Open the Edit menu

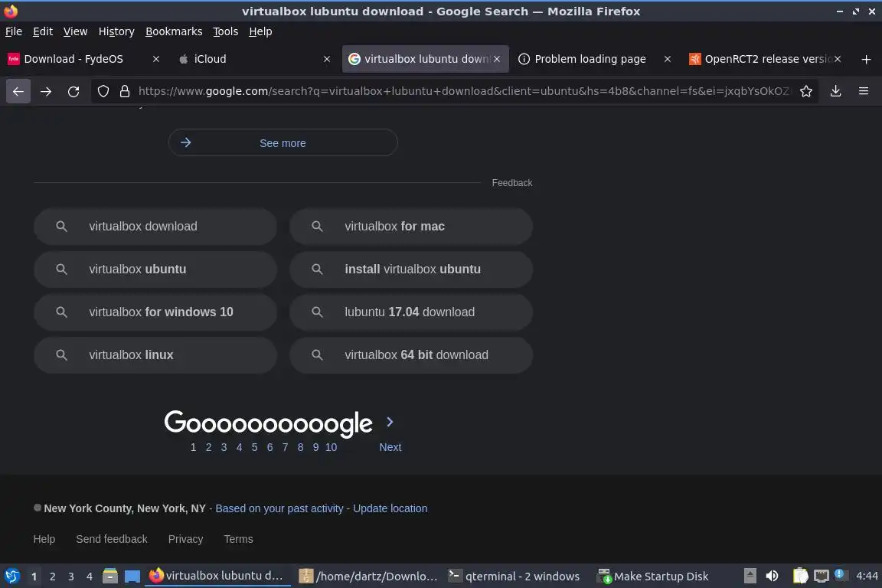(43, 31)
